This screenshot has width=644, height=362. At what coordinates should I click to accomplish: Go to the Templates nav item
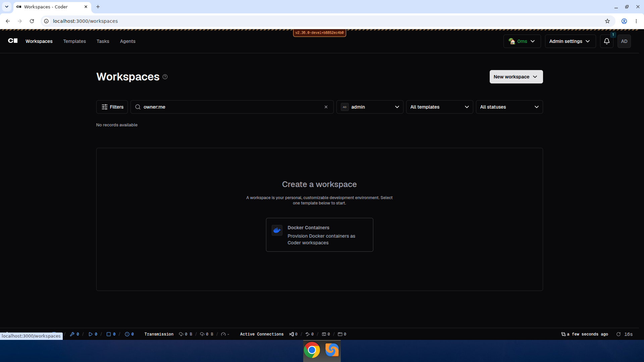tap(74, 41)
